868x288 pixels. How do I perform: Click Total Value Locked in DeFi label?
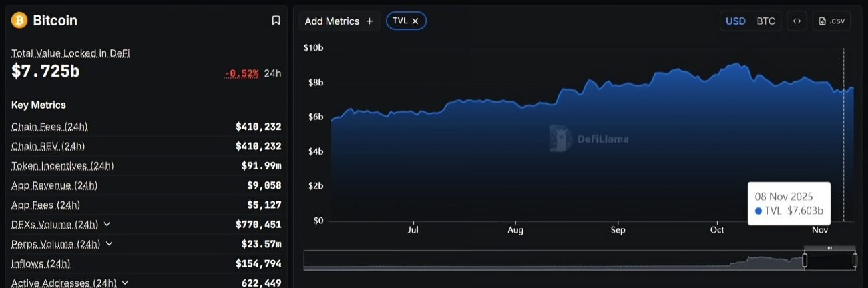70,53
